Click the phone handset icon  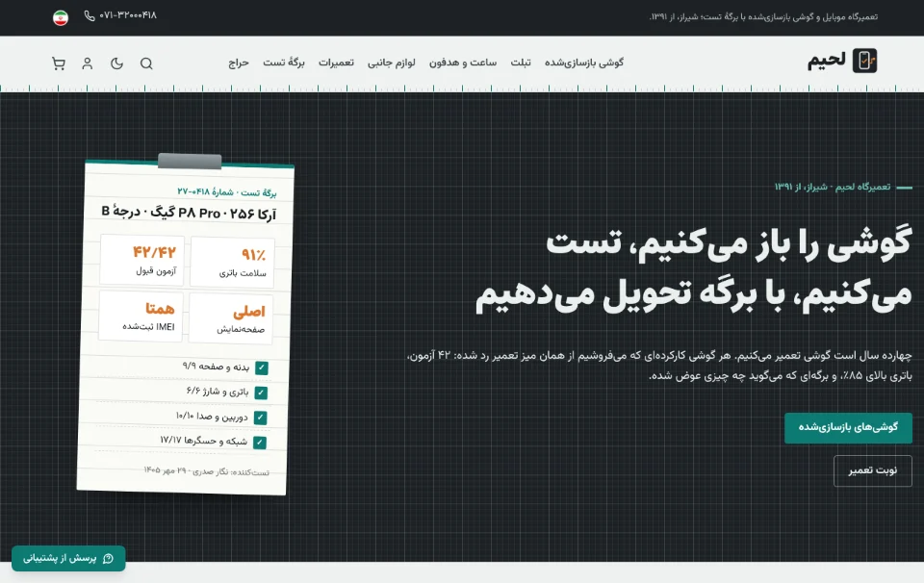[90, 16]
